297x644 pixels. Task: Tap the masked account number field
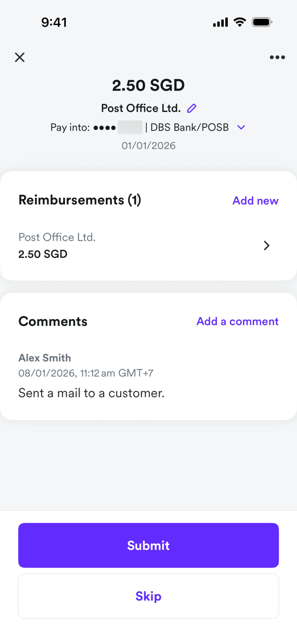click(129, 127)
